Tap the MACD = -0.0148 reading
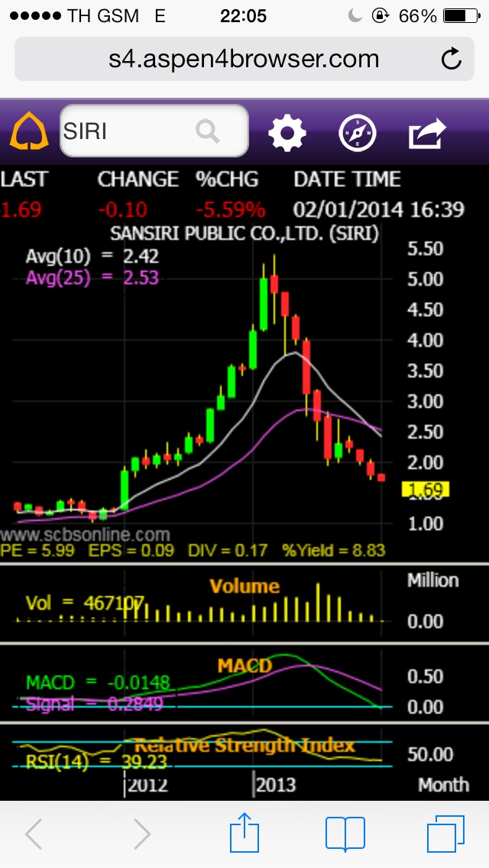 [98, 683]
